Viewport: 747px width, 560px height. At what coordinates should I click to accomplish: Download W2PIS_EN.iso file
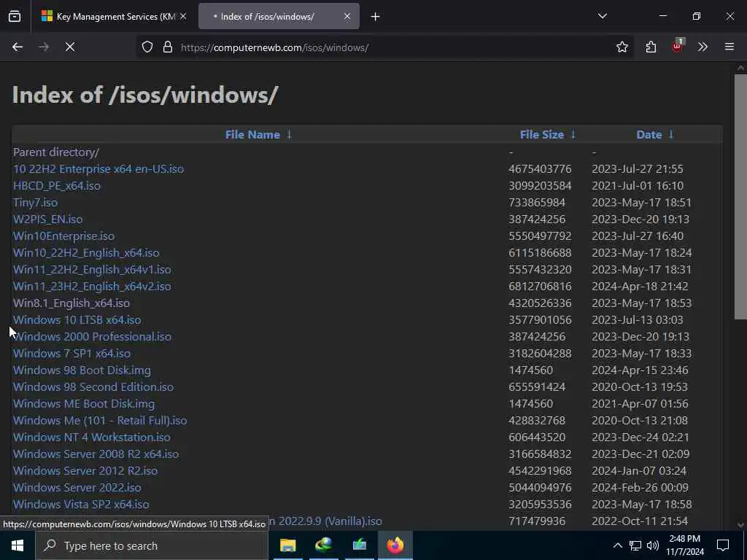(x=47, y=219)
